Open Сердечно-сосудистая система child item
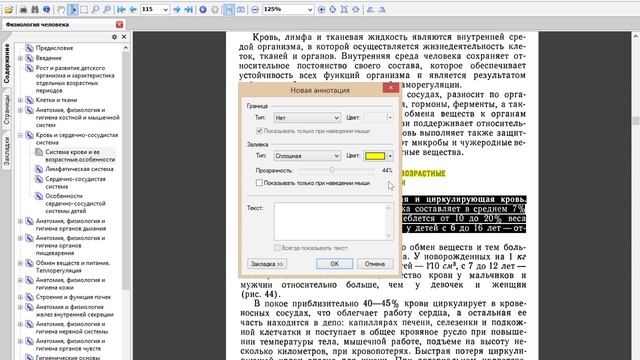Viewport: 640px width, 360px height. 75,182
